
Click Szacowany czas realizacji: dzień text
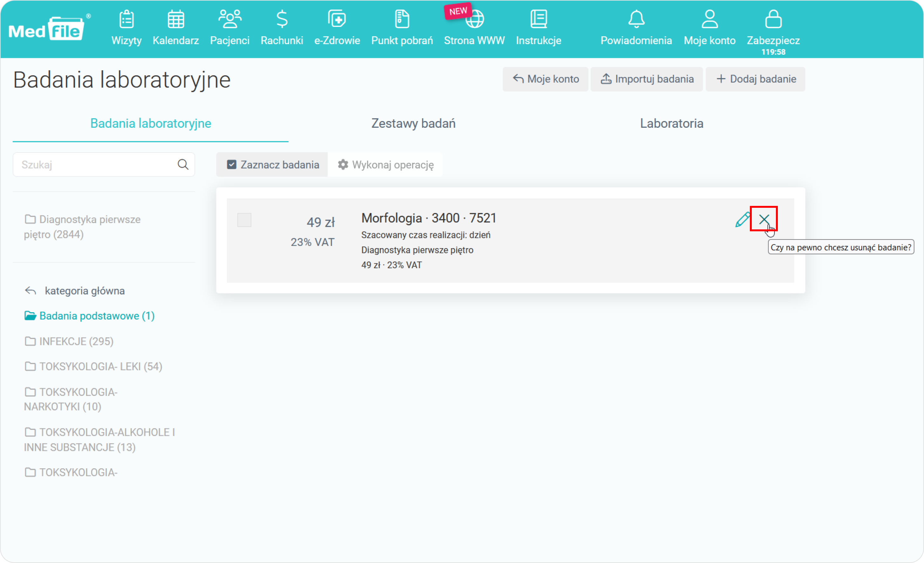426,235
